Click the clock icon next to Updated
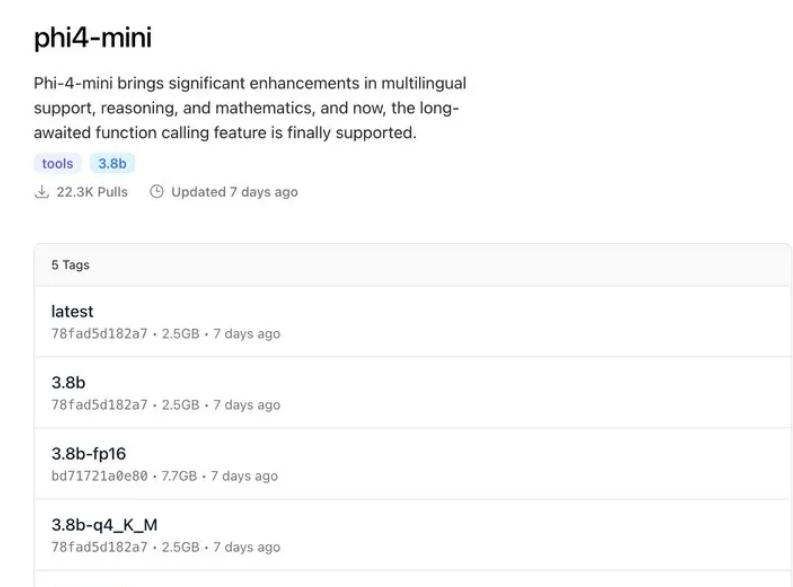The height and width of the screenshot is (587, 793). point(157,192)
